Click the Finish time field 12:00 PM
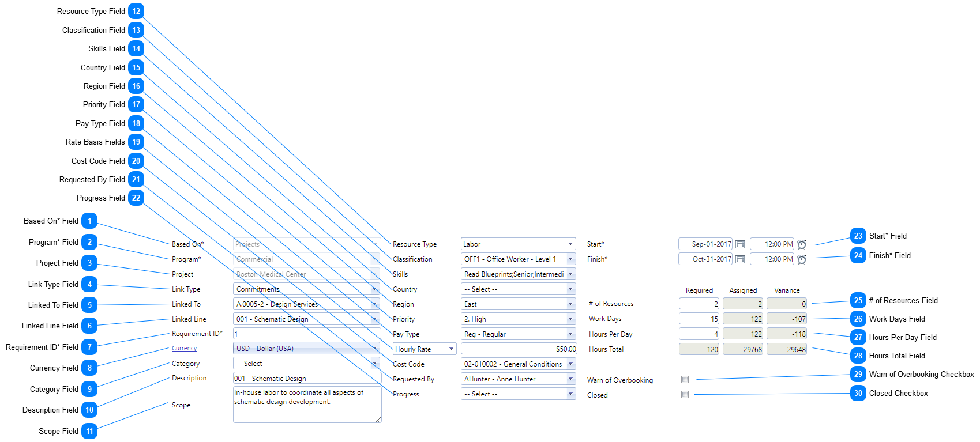This screenshot has height=442, width=980. (x=772, y=259)
